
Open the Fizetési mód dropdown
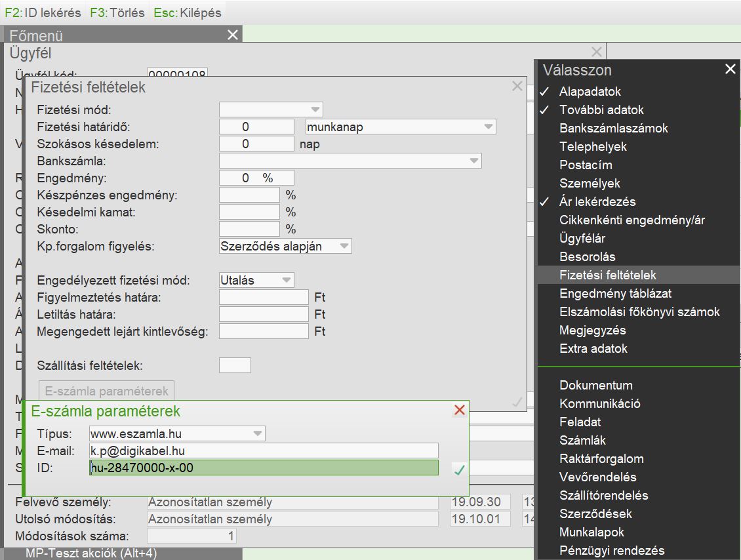click(x=315, y=110)
